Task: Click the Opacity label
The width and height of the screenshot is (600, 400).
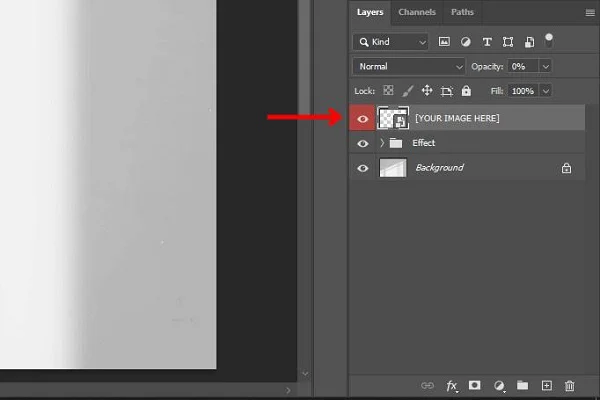Action: (487, 67)
